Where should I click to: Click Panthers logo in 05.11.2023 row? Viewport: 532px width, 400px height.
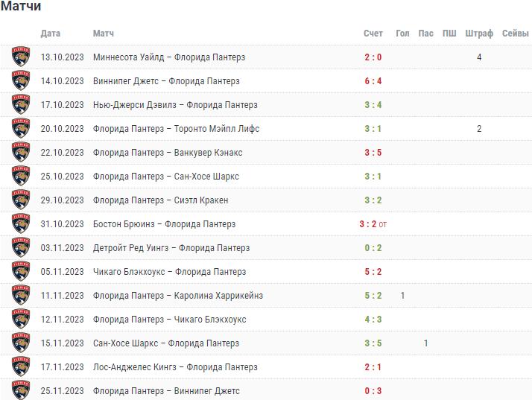(21, 272)
